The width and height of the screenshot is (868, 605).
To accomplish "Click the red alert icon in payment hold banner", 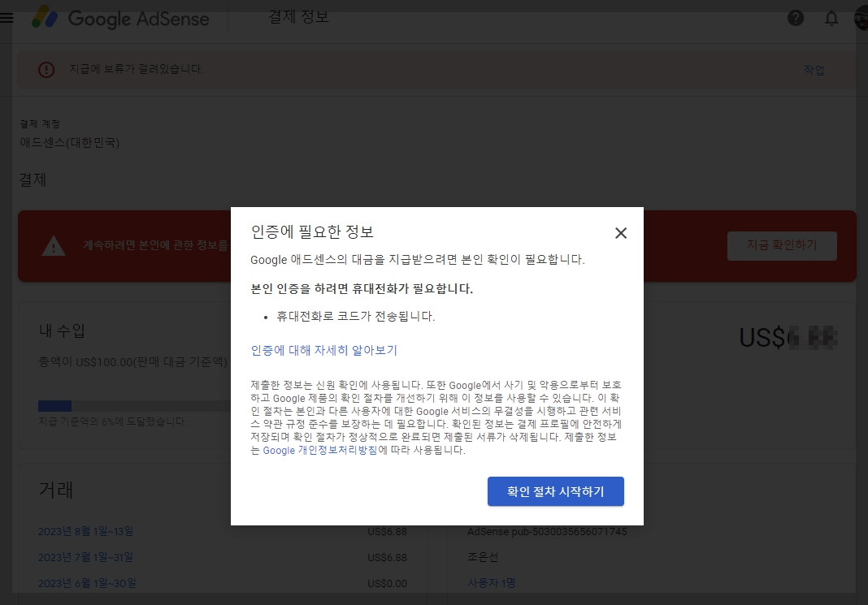I will [x=46, y=70].
